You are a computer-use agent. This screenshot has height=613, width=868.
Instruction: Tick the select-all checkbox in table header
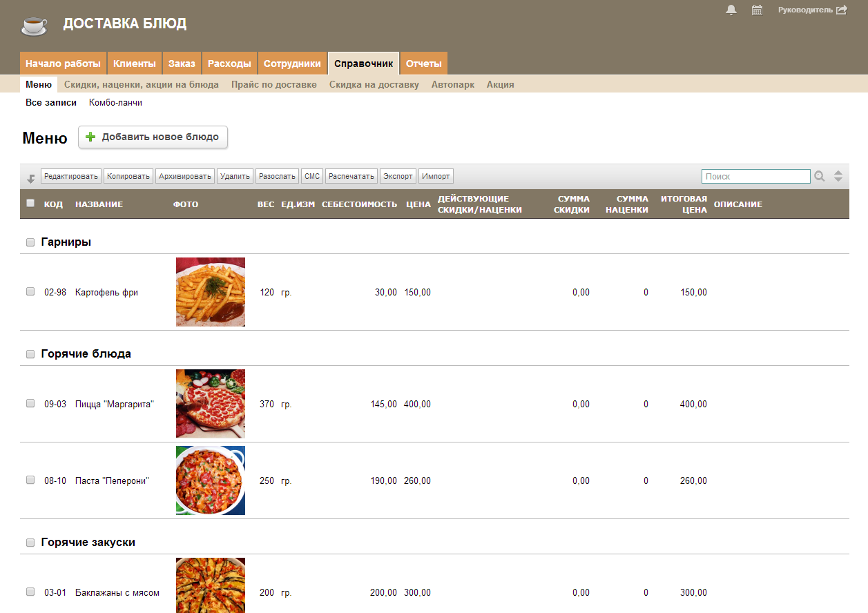[x=30, y=203]
